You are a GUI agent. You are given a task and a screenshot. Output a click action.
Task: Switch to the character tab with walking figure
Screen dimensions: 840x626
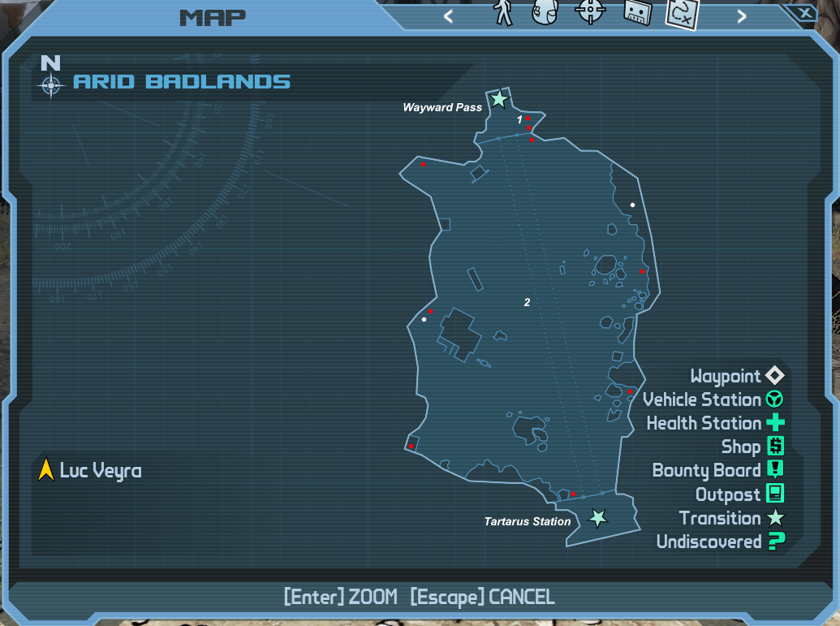click(502, 13)
